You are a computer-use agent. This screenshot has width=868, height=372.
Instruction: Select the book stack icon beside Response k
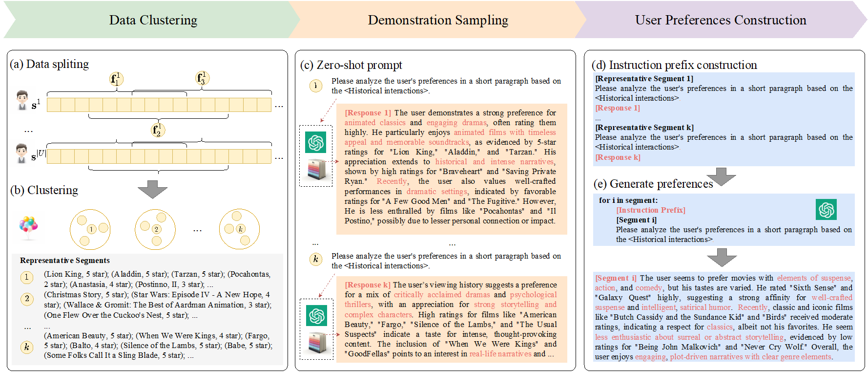pos(316,343)
